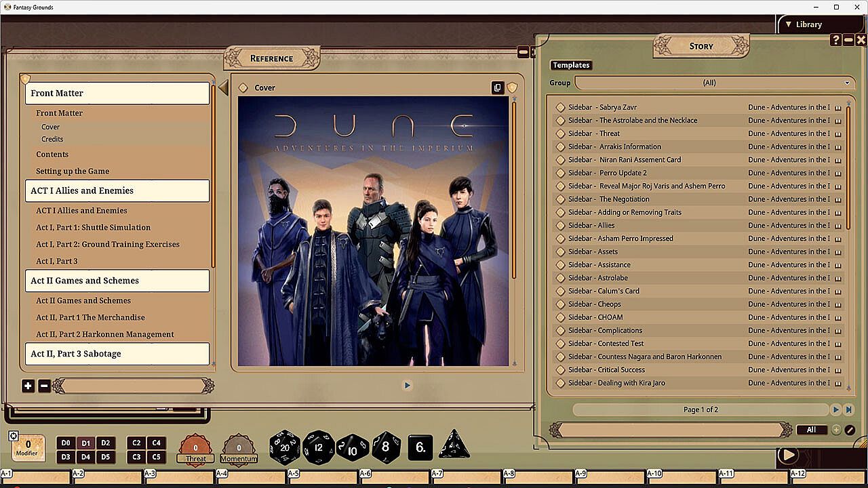Open the Threat counter
The height and width of the screenshot is (488, 868).
tap(195, 449)
